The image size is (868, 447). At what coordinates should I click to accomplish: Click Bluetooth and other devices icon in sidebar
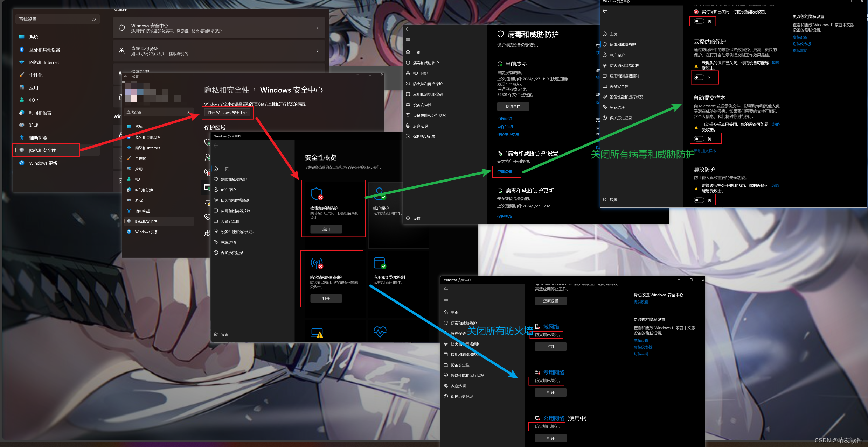[22, 50]
